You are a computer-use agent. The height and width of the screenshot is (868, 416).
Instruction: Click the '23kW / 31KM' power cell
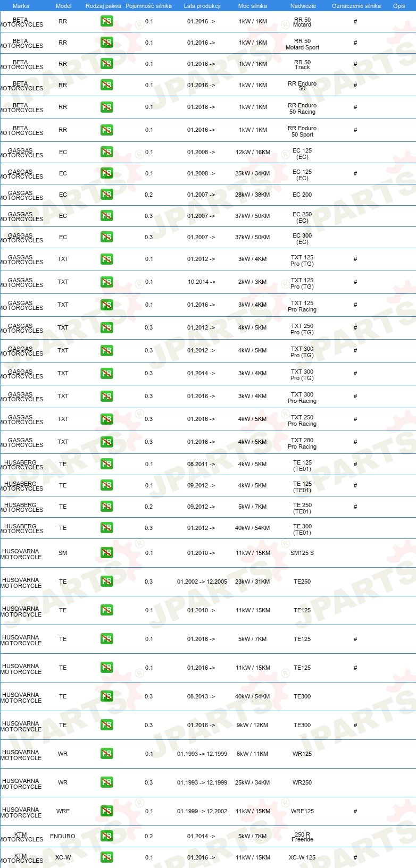[253, 582]
